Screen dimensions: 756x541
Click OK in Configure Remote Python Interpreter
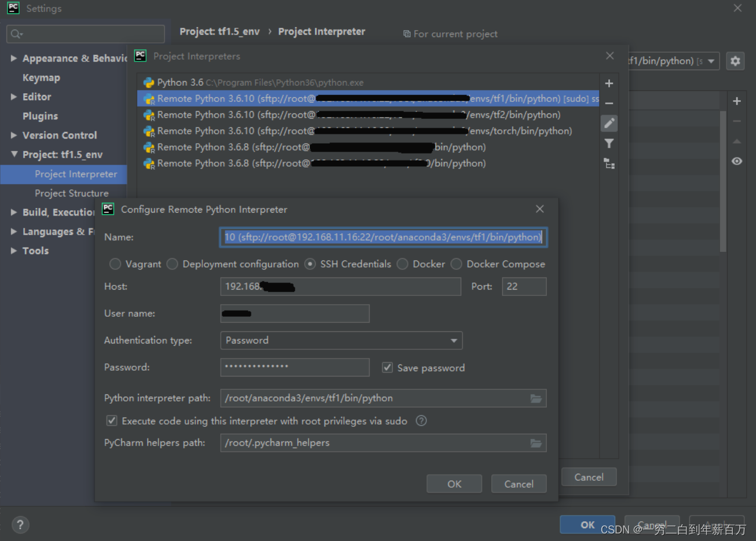(454, 484)
